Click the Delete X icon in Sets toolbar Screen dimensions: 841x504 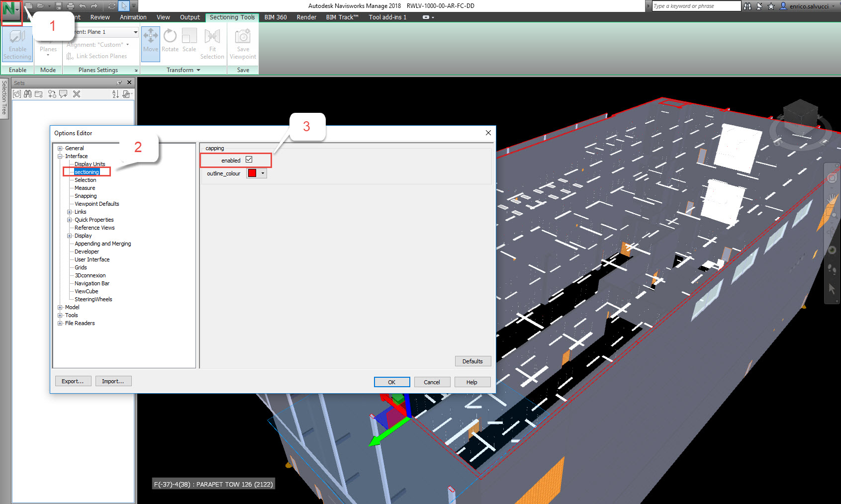tap(77, 94)
